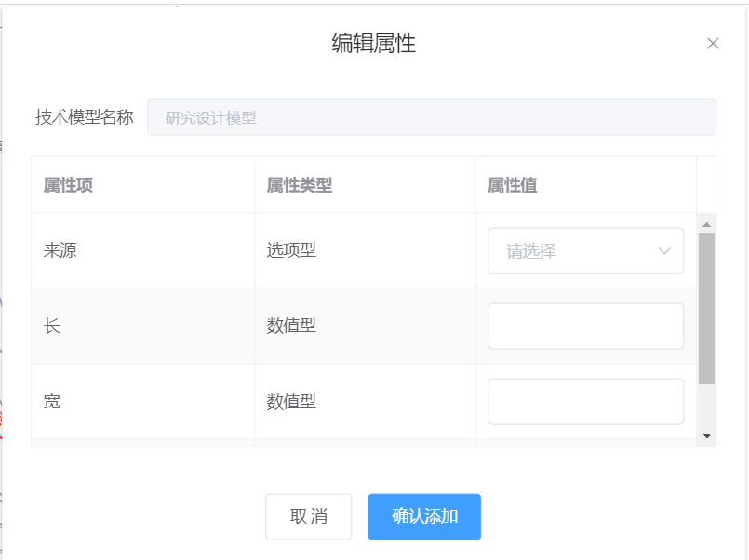Close the 编辑属性 dialog with the X icon
Viewport: 749px width, 560px height.
713,44
